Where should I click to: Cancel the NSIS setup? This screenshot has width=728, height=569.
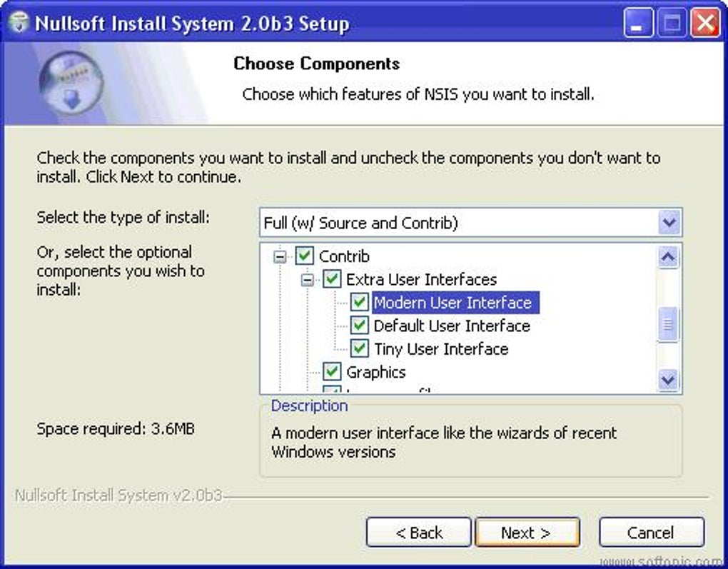(x=651, y=533)
